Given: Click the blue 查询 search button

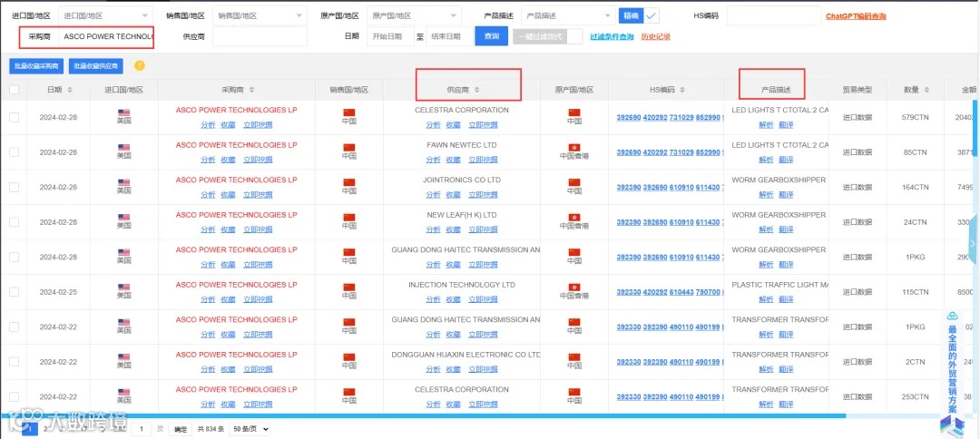Looking at the screenshot, I should point(491,36).
